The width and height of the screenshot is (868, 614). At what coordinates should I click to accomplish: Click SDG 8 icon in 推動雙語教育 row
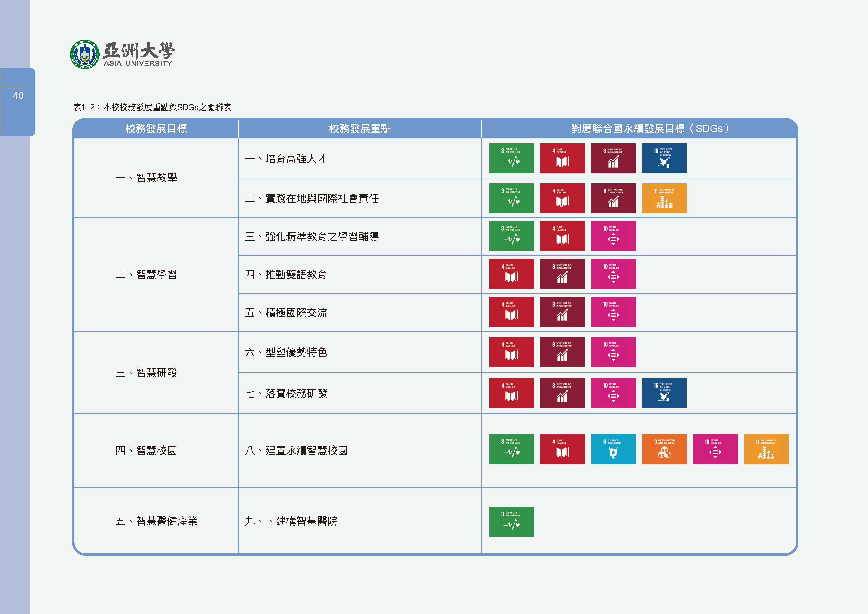(562, 274)
